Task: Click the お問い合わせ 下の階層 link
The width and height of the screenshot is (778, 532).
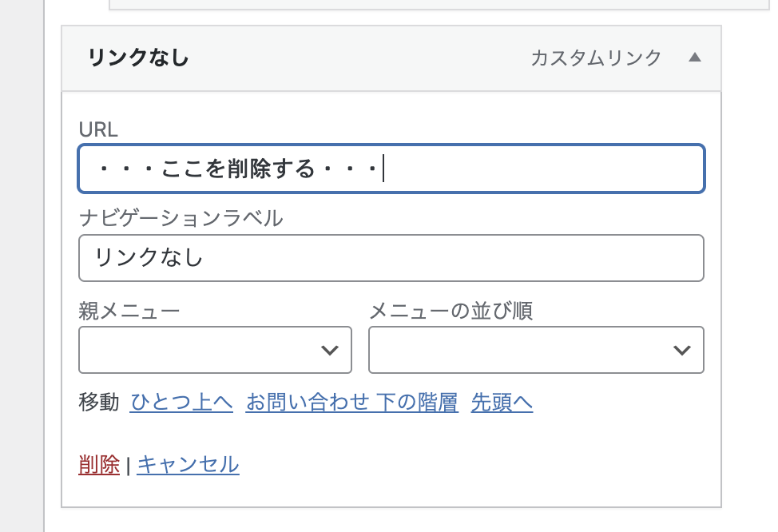Action: tap(351, 402)
